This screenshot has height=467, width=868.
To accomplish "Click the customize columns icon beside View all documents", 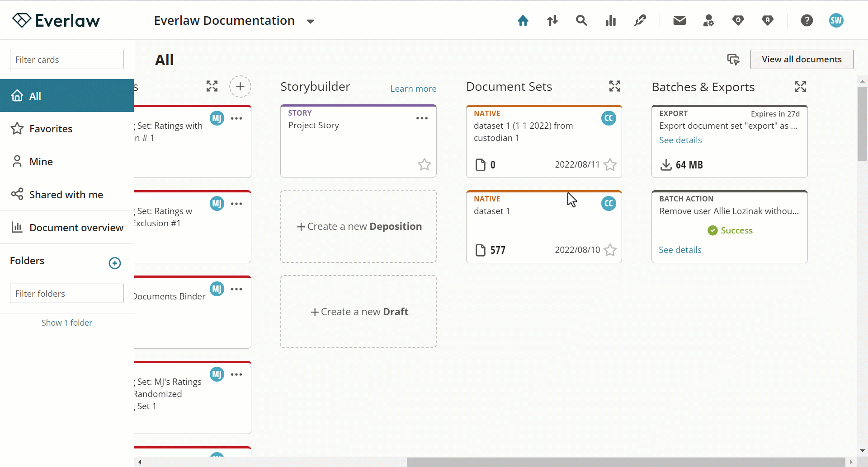I will pos(733,59).
